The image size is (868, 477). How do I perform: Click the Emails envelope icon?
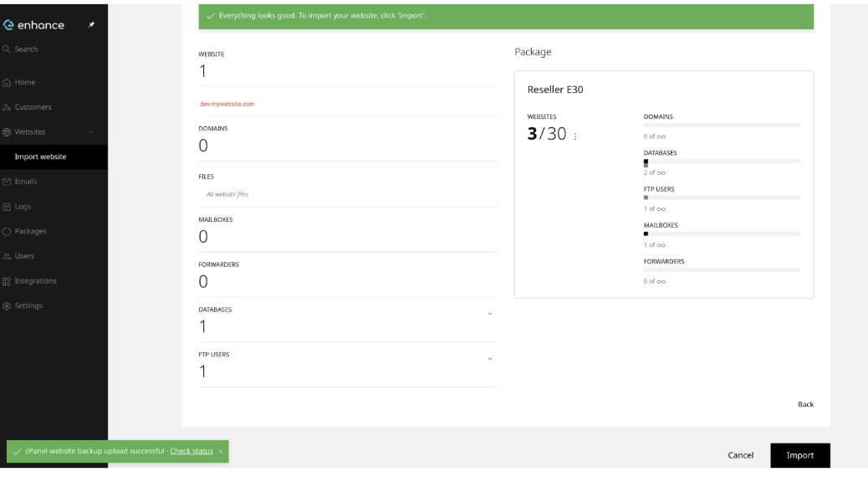(7, 182)
